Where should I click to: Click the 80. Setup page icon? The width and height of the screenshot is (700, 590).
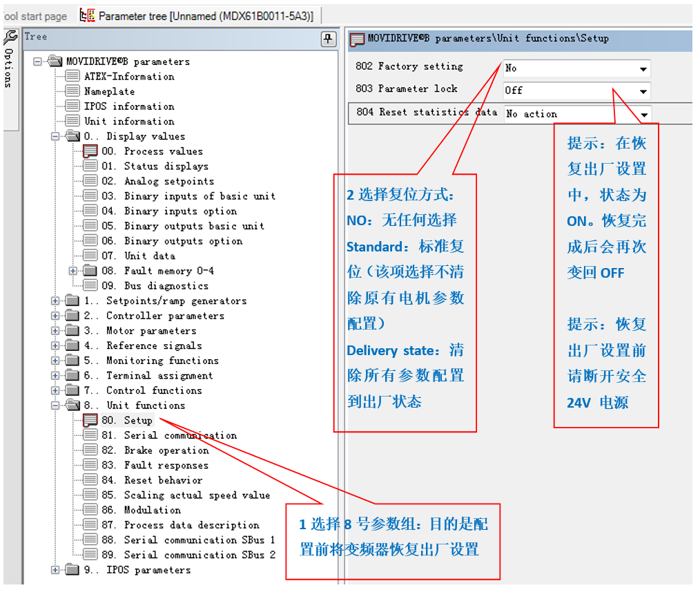point(90,421)
